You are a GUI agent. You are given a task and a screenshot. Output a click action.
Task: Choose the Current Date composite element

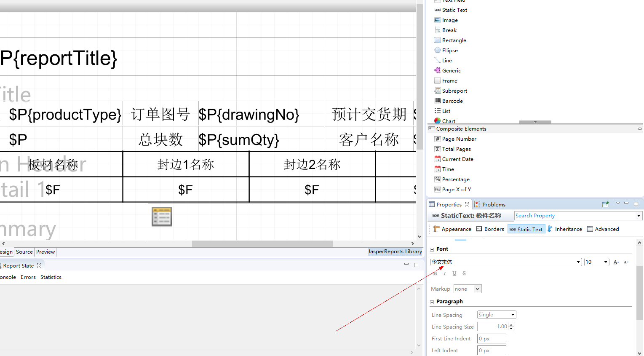(454, 159)
